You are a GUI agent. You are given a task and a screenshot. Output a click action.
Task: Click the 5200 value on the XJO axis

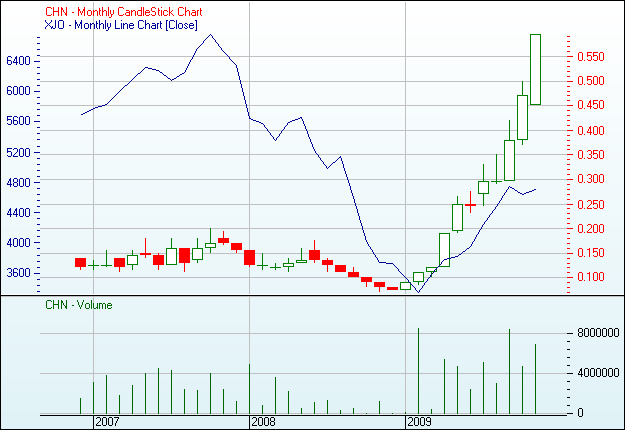click(18, 153)
